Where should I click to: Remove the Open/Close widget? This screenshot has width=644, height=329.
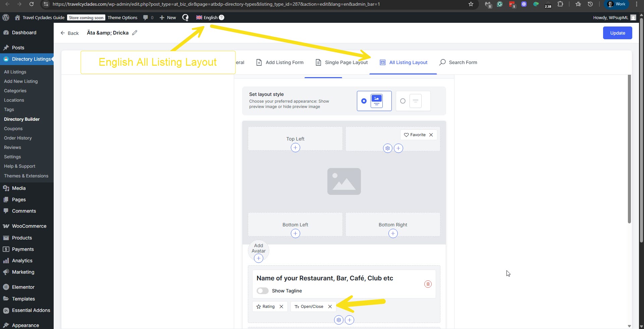click(x=330, y=307)
